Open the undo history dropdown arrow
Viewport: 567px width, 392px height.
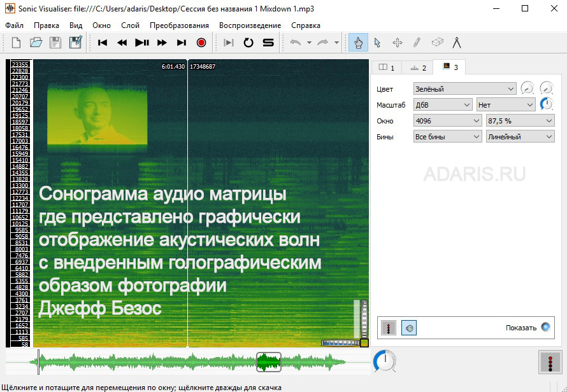point(309,43)
